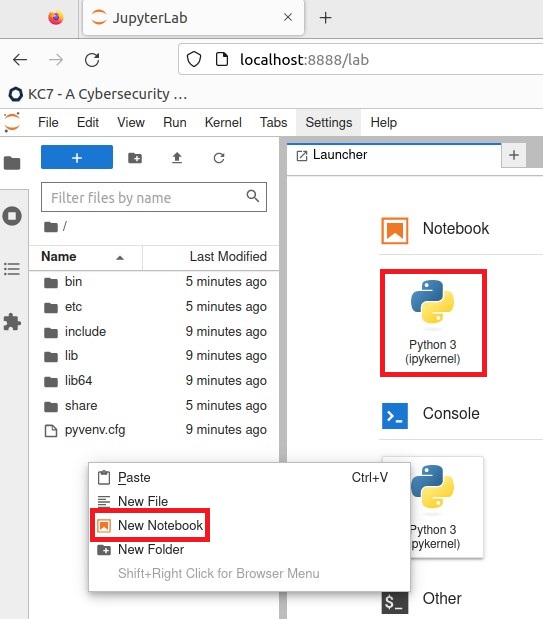The height and width of the screenshot is (619, 543).
Task: Open the Table of Contents sidebar icon
Action: pos(12,269)
